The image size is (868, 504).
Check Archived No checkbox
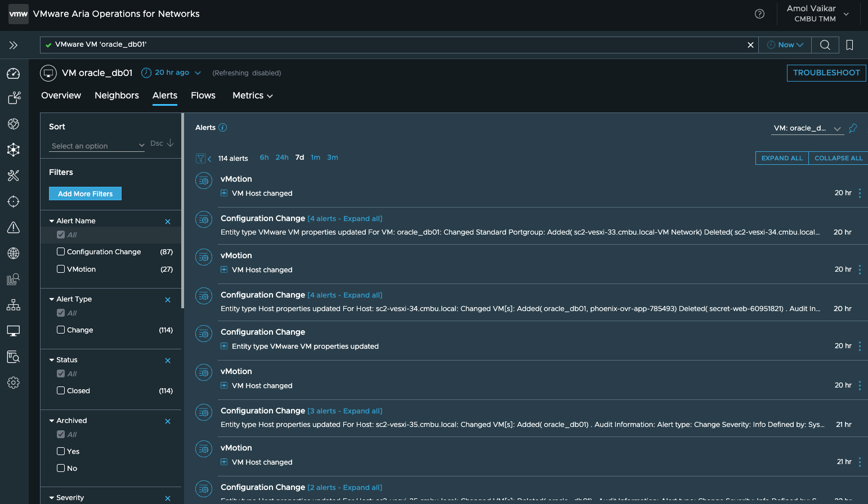[x=61, y=468]
